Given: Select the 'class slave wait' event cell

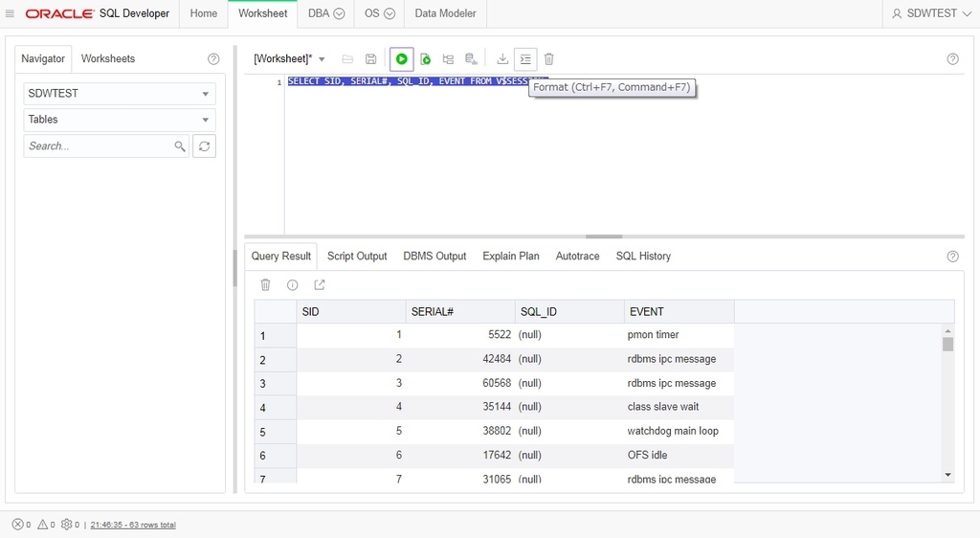Looking at the screenshot, I should point(679,407).
